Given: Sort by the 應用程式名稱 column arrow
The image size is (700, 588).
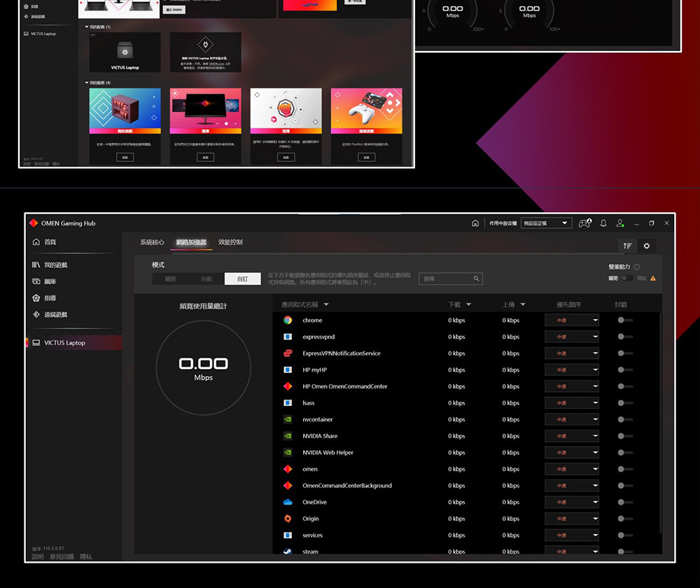Looking at the screenshot, I should pos(326,304).
